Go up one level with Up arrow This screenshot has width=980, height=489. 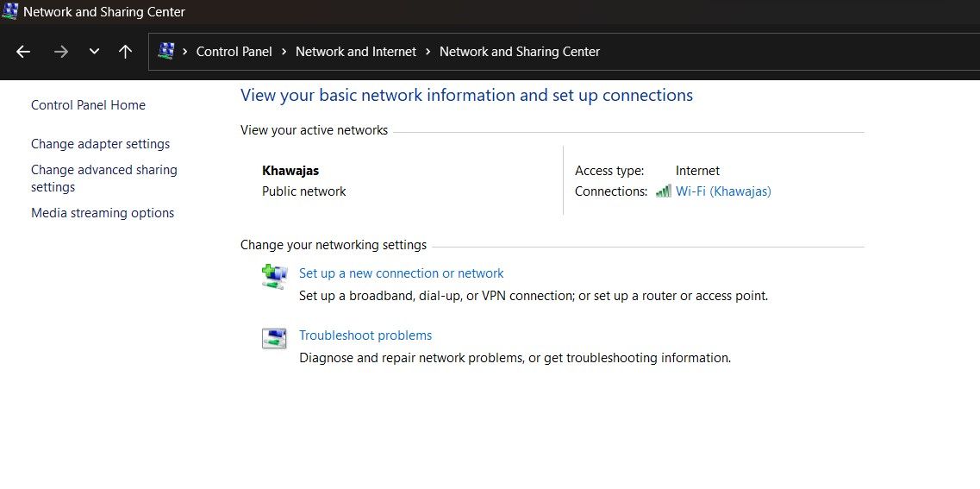(126, 52)
